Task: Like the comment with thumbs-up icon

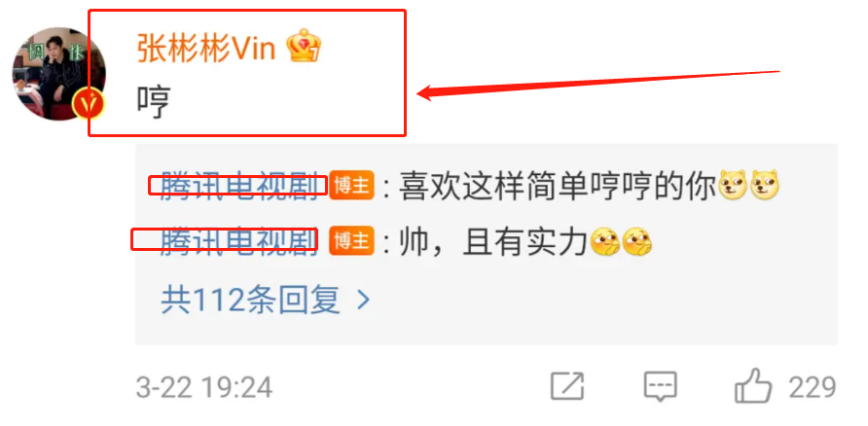Action: tap(753, 385)
